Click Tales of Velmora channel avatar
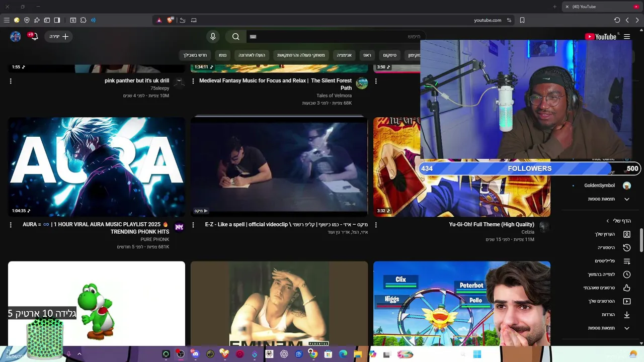The image size is (644, 362). click(x=362, y=83)
